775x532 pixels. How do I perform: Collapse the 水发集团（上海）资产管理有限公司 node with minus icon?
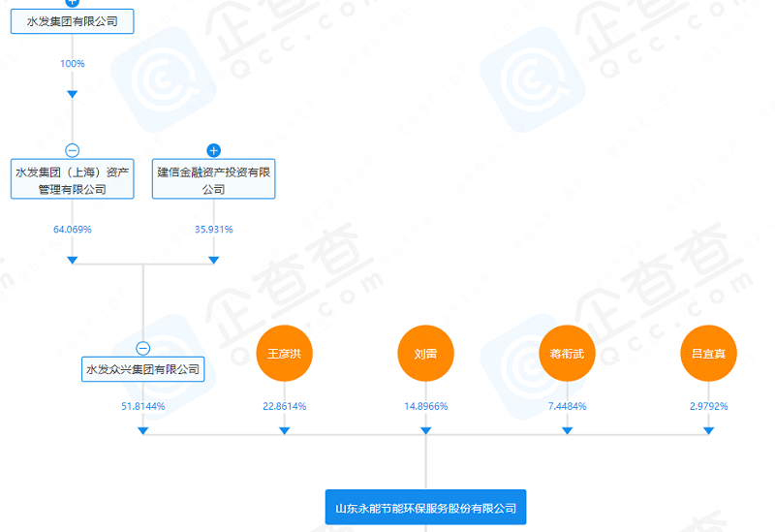(x=72, y=150)
